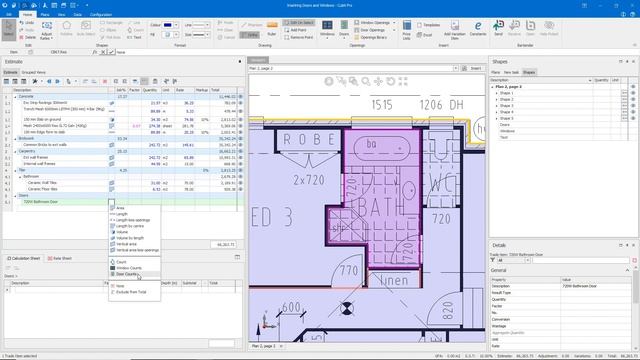Open Price Lists from ribbon
640x360 pixels.
pos(407,29)
